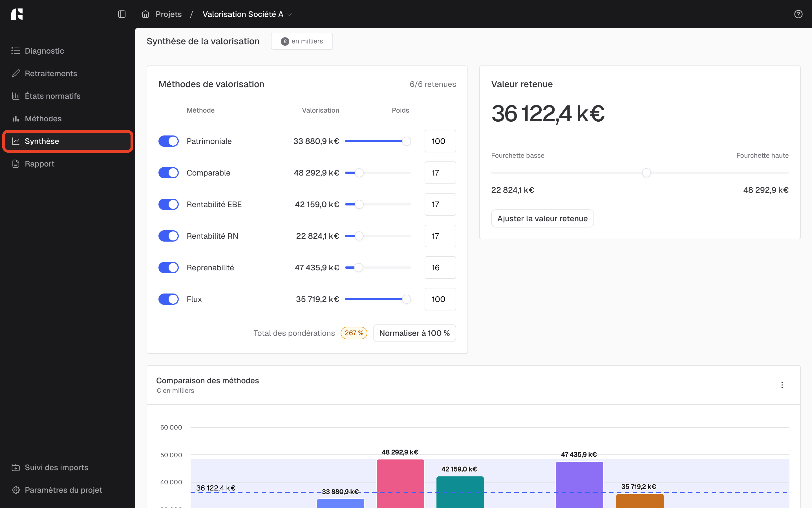Click the '6/6 retenues' text
812x508 pixels.
[x=433, y=84]
